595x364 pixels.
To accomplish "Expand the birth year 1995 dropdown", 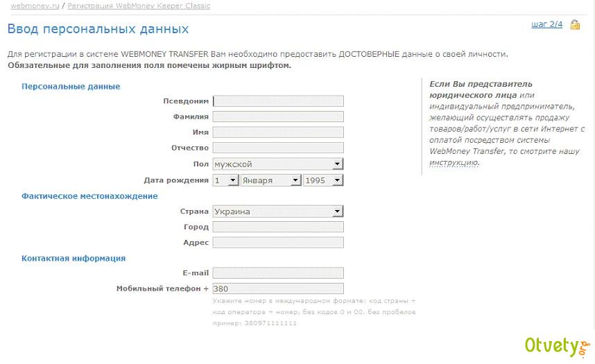I will click(x=323, y=180).
